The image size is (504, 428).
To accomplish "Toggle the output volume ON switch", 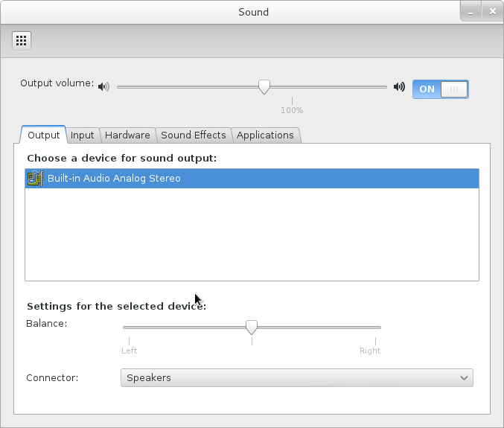I will point(441,89).
